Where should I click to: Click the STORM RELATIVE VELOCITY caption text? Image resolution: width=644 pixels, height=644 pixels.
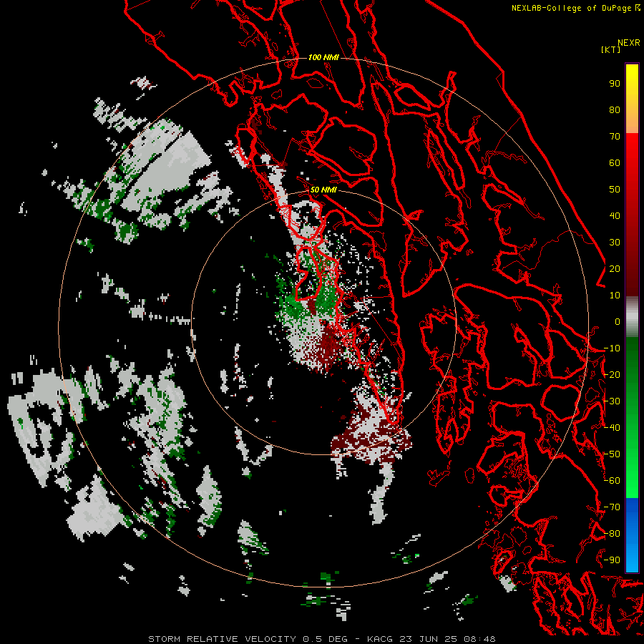(222, 639)
